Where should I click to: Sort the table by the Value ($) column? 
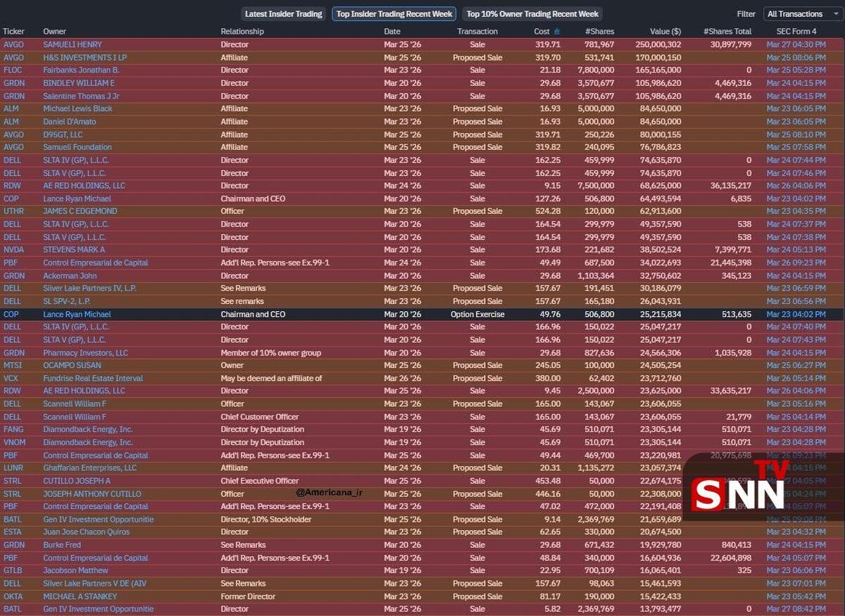(x=665, y=31)
